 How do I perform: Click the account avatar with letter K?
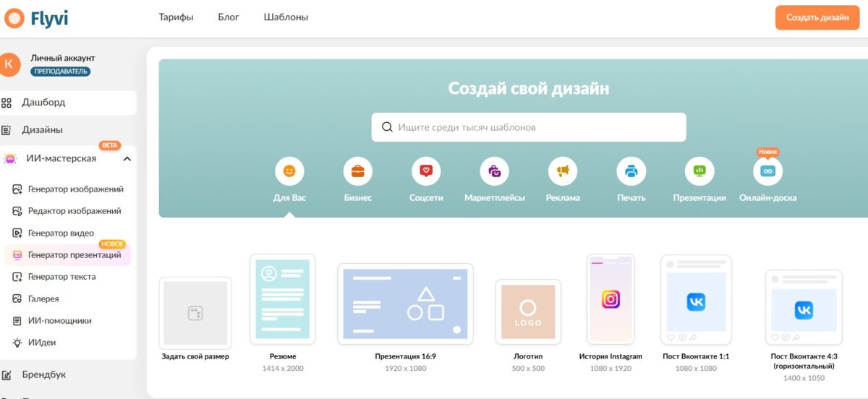[x=9, y=64]
